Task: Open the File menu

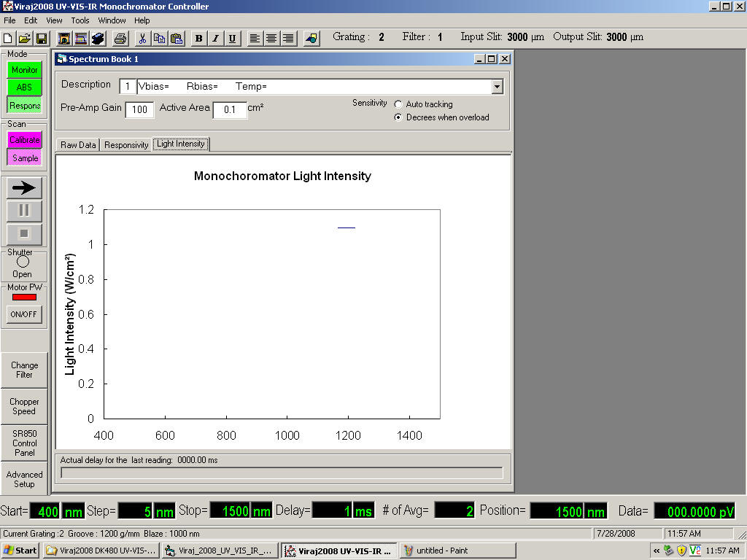Action: pos(9,20)
